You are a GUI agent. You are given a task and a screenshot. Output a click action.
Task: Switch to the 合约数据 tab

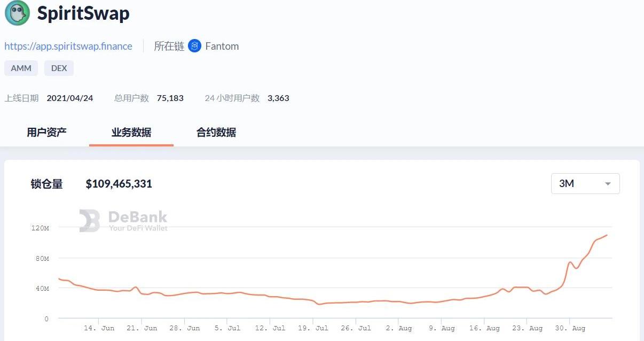click(216, 132)
